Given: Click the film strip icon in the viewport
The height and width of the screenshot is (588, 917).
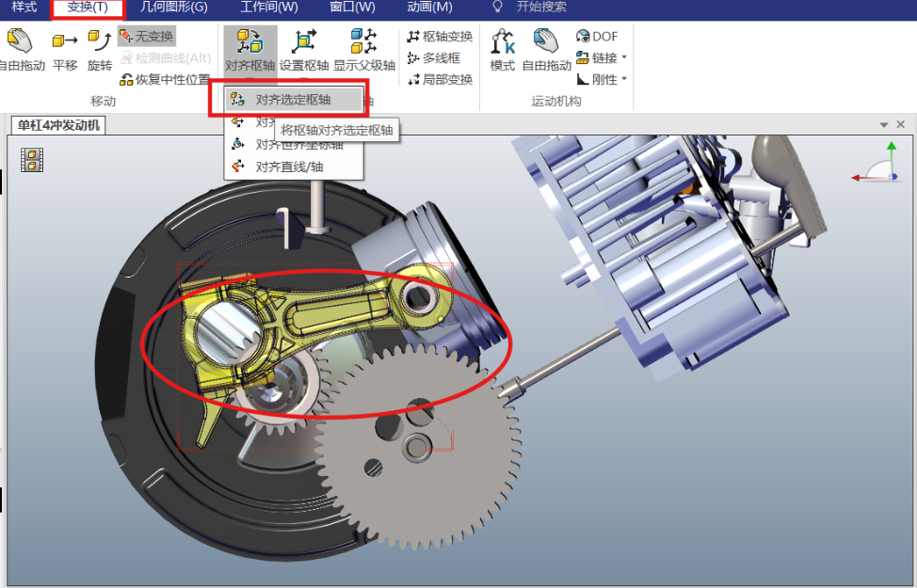Looking at the screenshot, I should pyautogui.click(x=32, y=160).
